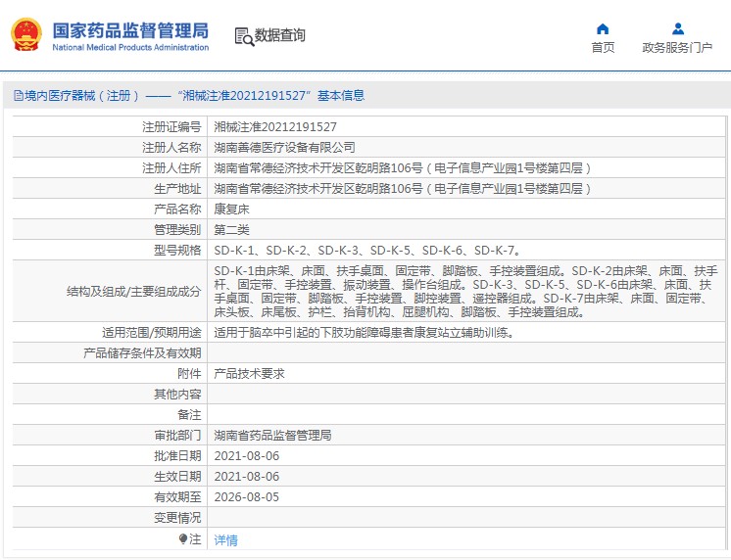Viewport: 731px width, 560px height.
Task: Click the 审批部门 label
Action: 177,435
